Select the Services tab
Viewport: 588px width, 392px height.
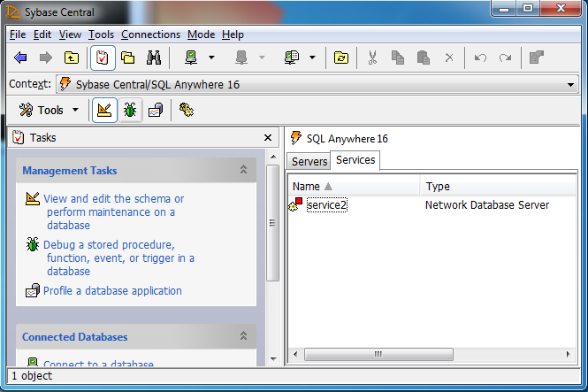[355, 160]
